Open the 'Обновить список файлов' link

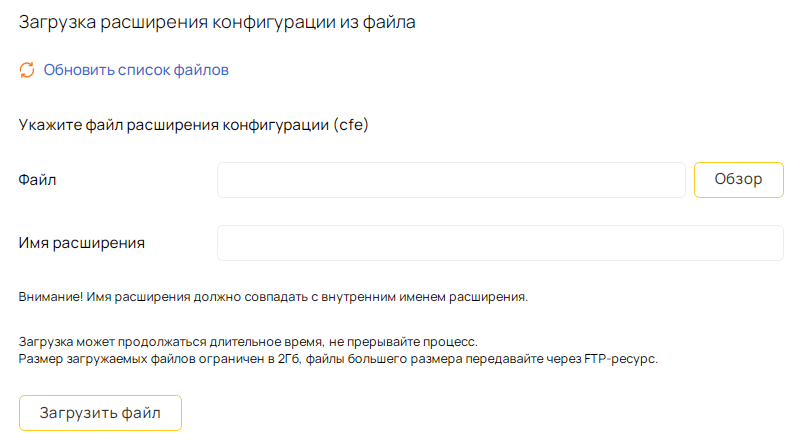136,70
